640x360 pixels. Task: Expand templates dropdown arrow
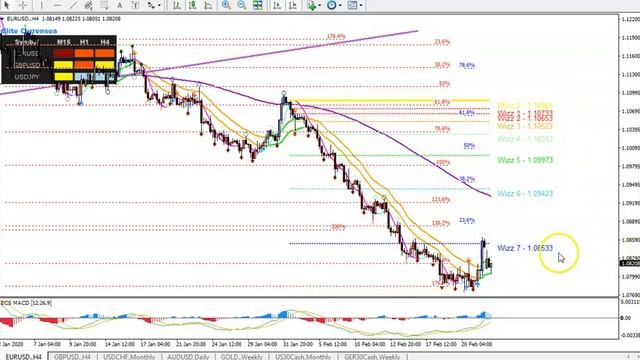[361, 5]
